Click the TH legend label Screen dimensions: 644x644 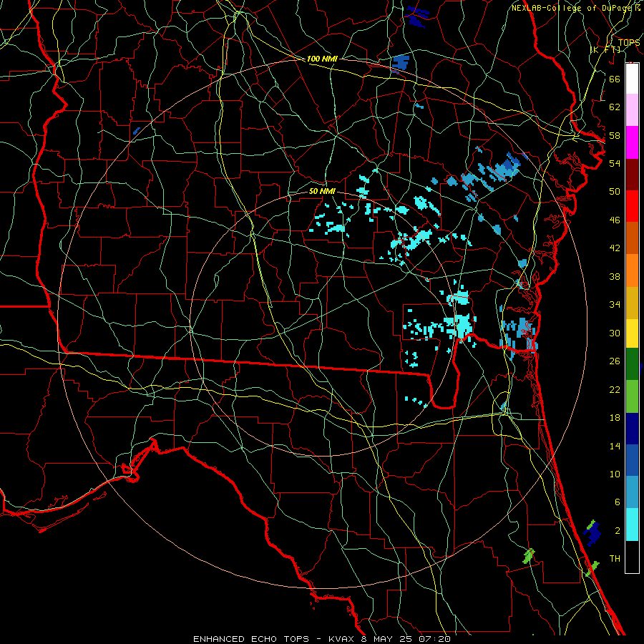615,559
